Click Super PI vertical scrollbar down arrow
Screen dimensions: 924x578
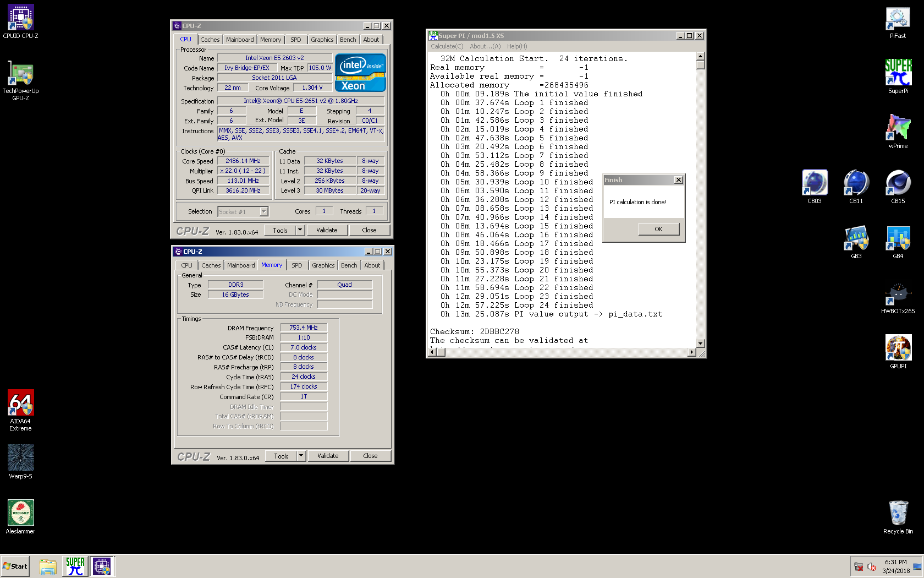700,343
